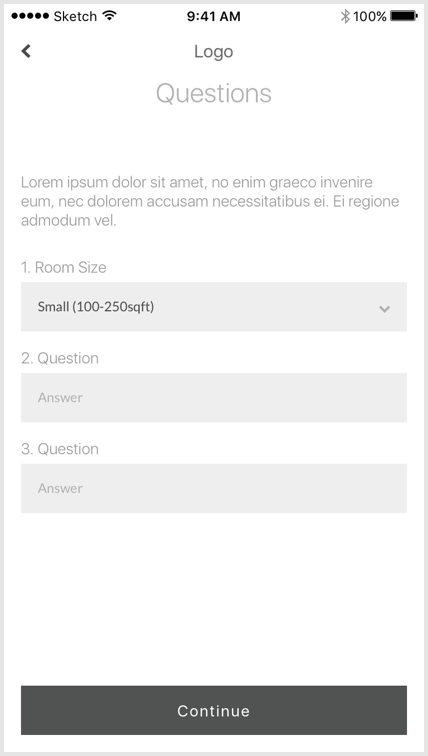This screenshot has width=428, height=756.
Task: Click the Bluetooth icon in status bar
Action: (x=345, y=16)
